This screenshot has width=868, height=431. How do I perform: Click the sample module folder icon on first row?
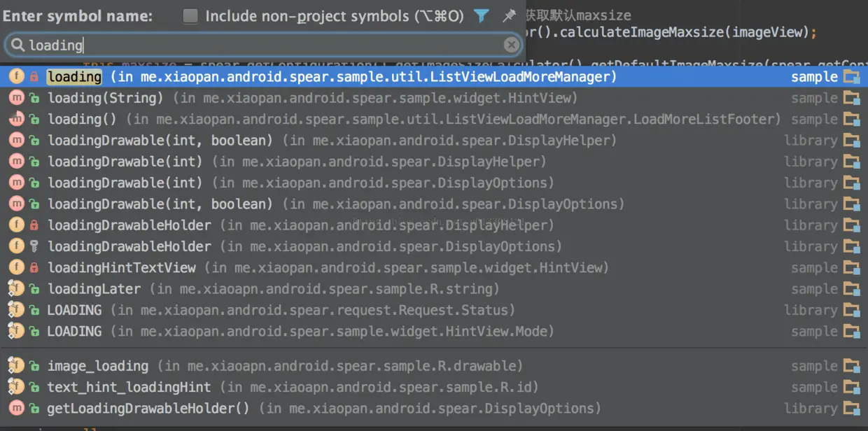click(x=851, y=77)
